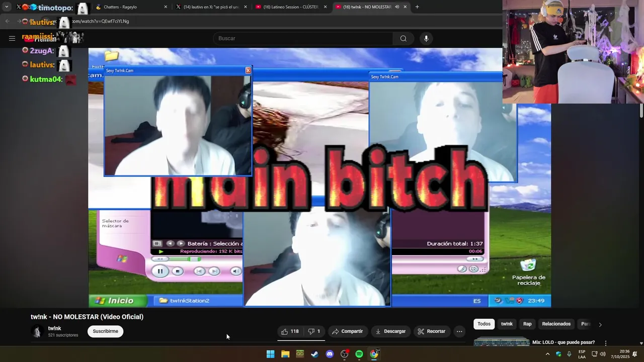Switch ESP LAA keyboard language

pyautogui.click(x=582, y=354)
